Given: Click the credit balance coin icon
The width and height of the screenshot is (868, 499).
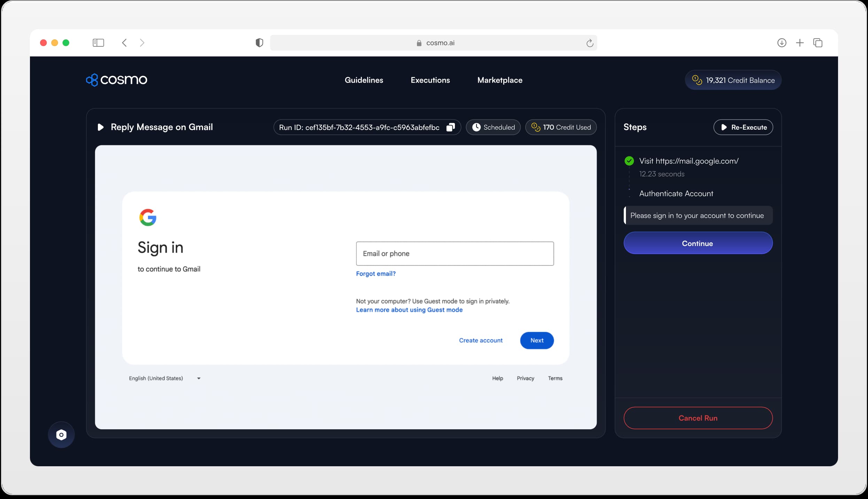Looking at the screenshot, I should pos(697,80).
